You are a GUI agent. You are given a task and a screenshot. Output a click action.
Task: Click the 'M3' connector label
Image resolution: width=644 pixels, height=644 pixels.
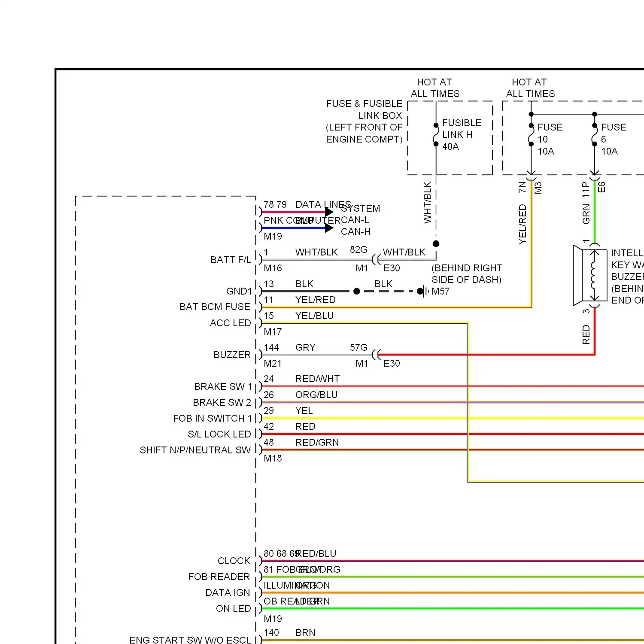pyautogui.click(x=538, y=188)
